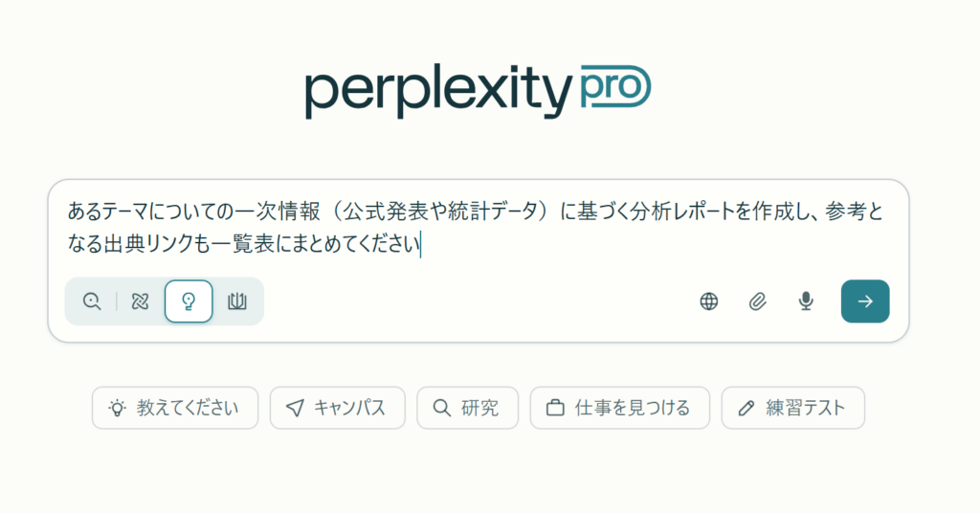Screen dimensions: 980x513
Task: Open the キャンパス suggestion chip
Action: coord(337,408)
